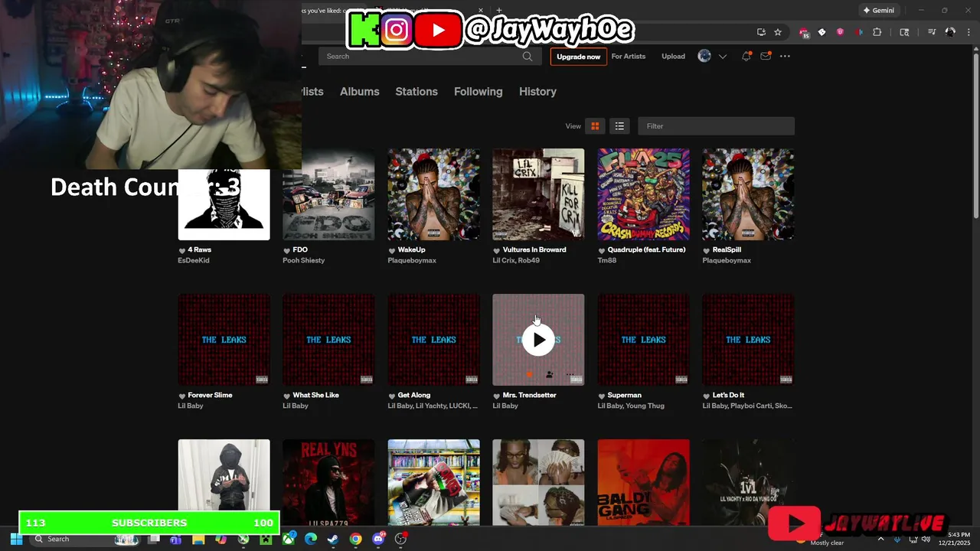Open the Albums tab

tap(359, 91)
